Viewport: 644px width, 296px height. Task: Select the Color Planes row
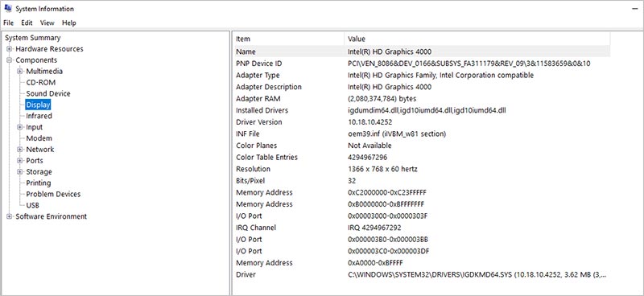422,146
